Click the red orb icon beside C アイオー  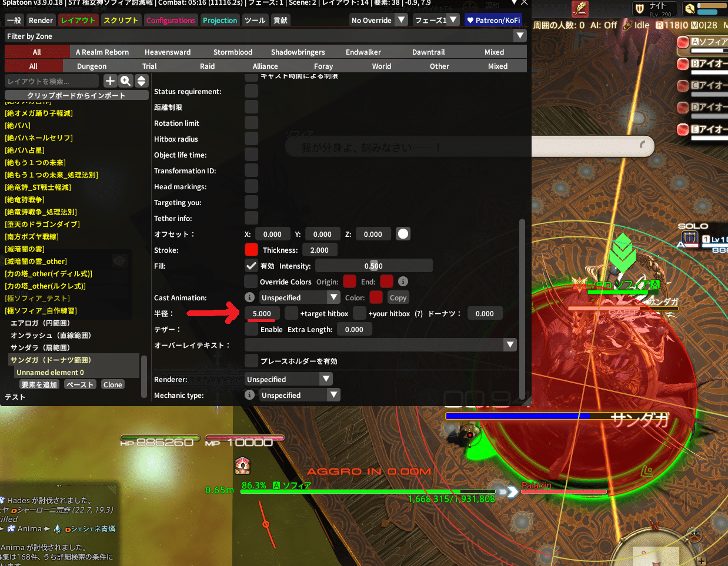[683, 86]
